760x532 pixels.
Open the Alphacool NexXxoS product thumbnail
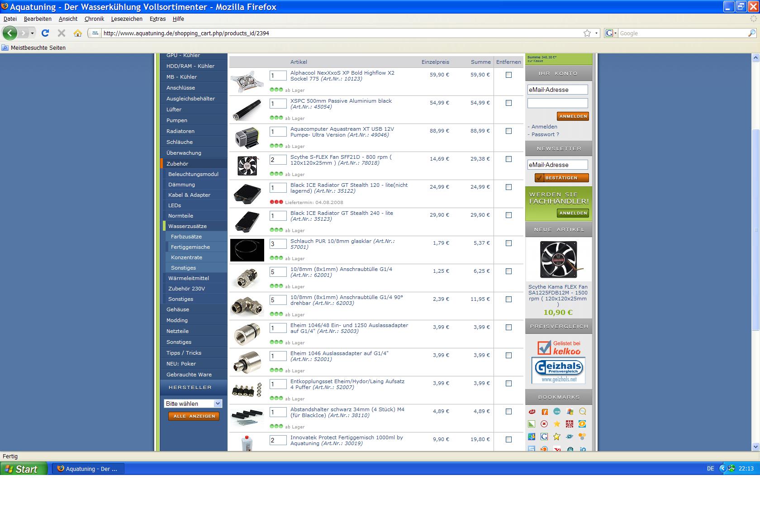(x=247, y=82)
